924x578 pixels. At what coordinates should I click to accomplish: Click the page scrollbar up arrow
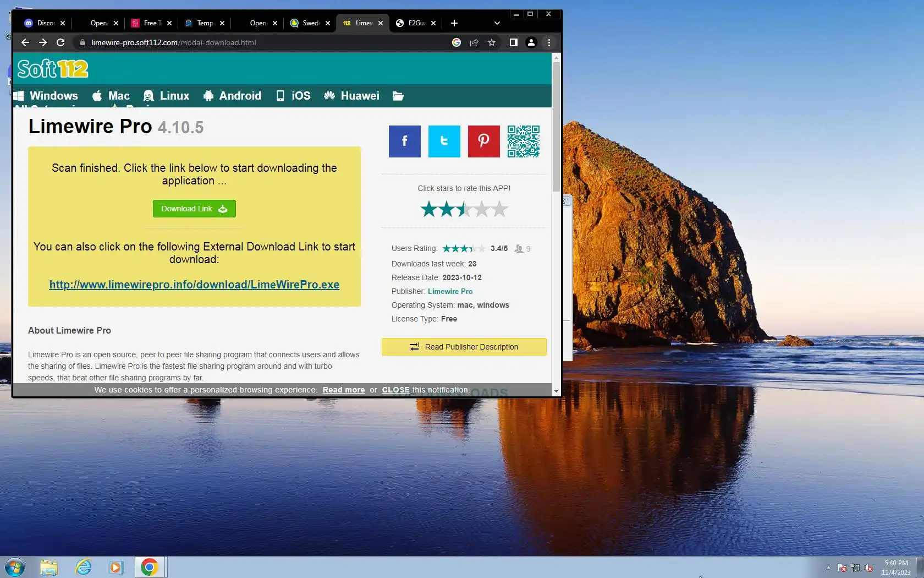tap(556, 57)
